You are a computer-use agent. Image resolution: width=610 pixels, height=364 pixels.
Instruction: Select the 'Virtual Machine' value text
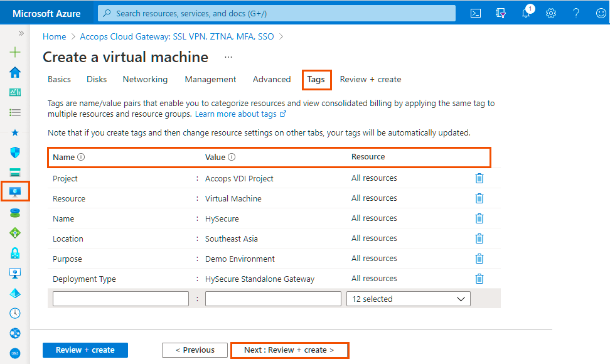(233, 199)
